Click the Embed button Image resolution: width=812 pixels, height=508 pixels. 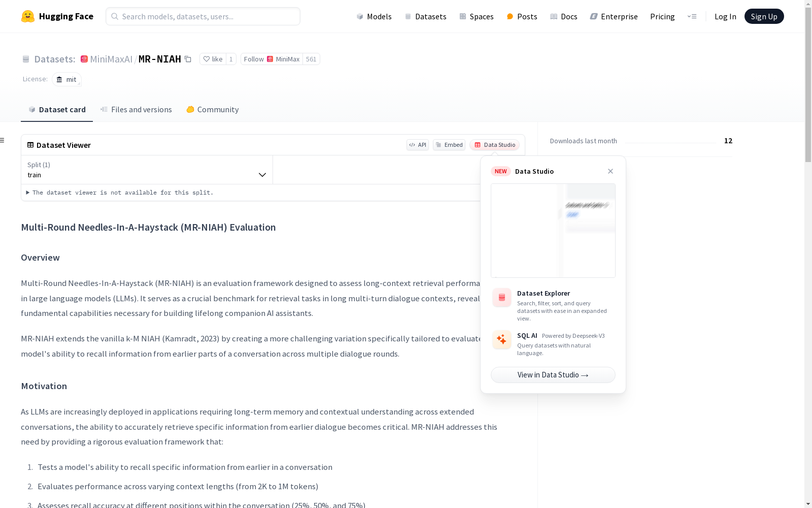click(449, 145)
